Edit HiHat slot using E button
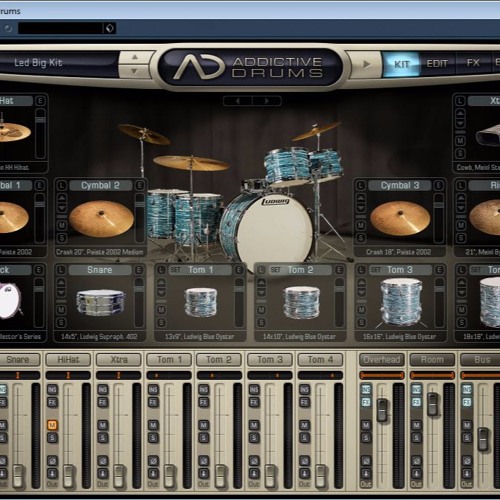Viewport: 500px width, 500px height. pos(41,101)
